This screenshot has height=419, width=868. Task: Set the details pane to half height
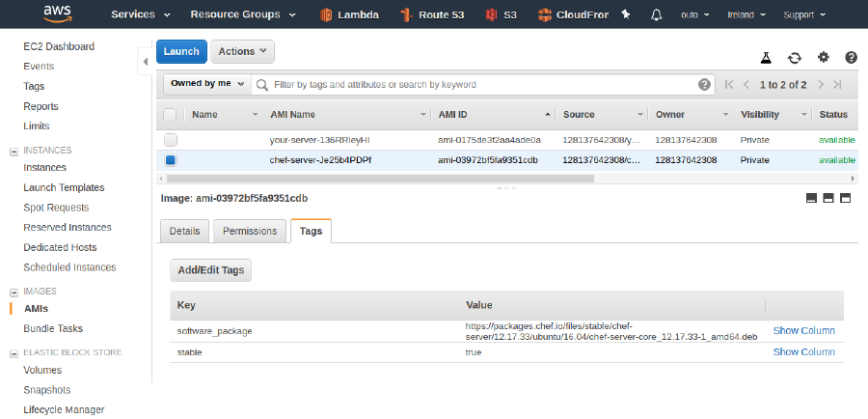(x=828, y=198)
